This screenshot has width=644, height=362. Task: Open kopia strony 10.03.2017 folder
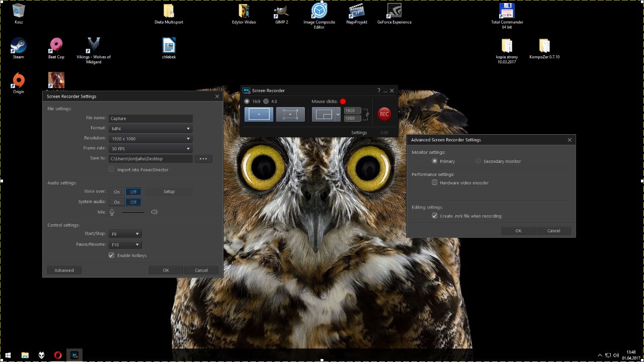[x=507, y=50]
